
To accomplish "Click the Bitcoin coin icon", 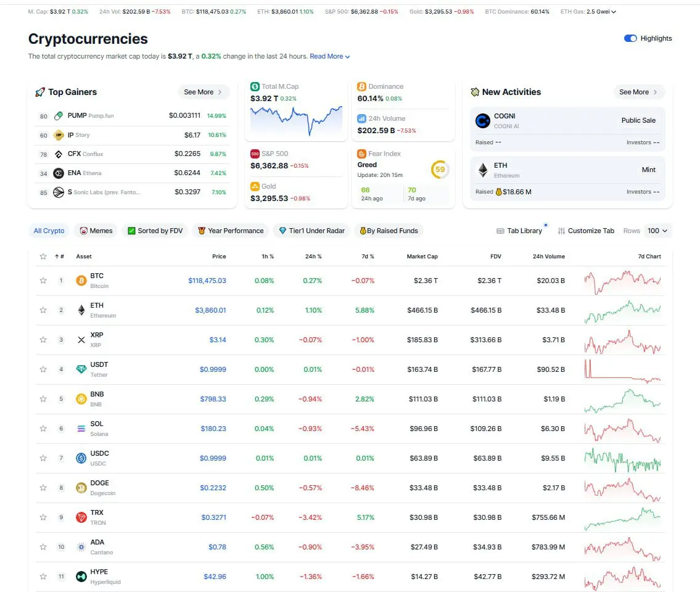I will point(81,281).
